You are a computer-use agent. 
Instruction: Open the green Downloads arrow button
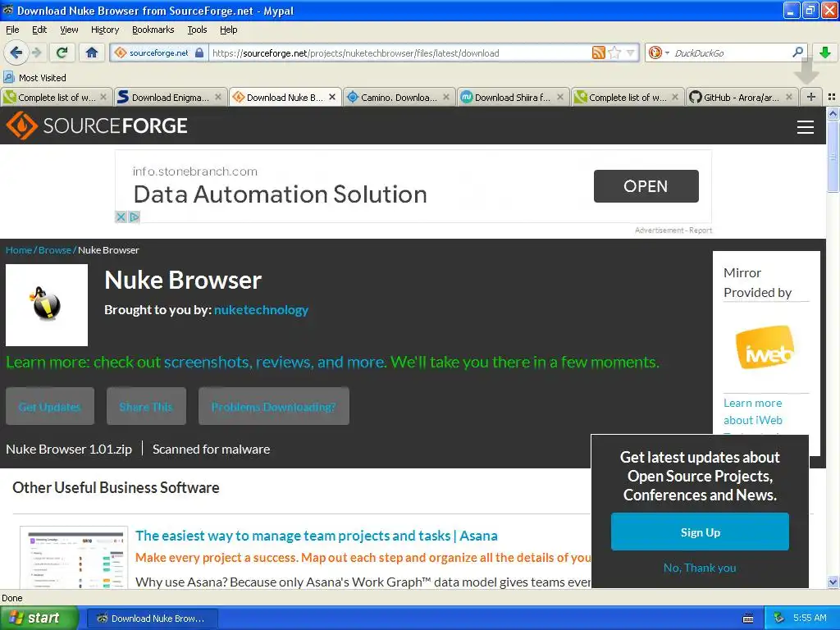click(x=825, y=52)
